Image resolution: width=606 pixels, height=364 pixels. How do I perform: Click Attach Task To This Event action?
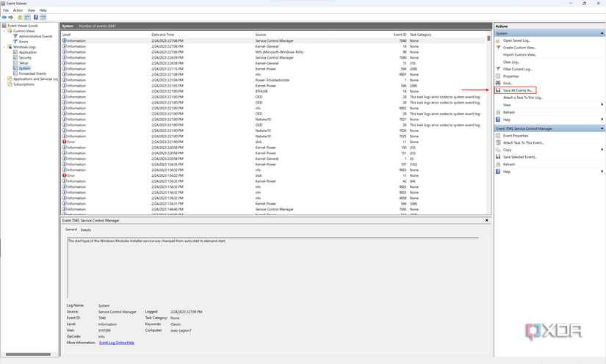coord(523,143)
